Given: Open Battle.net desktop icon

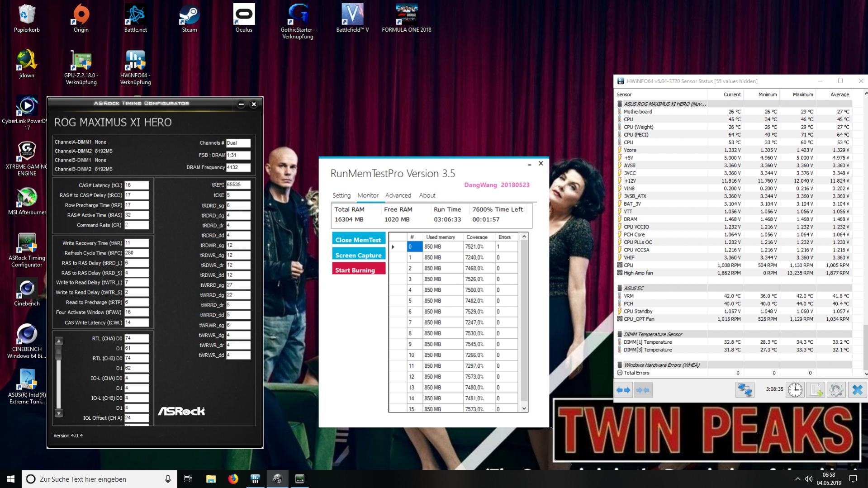Looking at the screenshot, I should tap(135, 18).
